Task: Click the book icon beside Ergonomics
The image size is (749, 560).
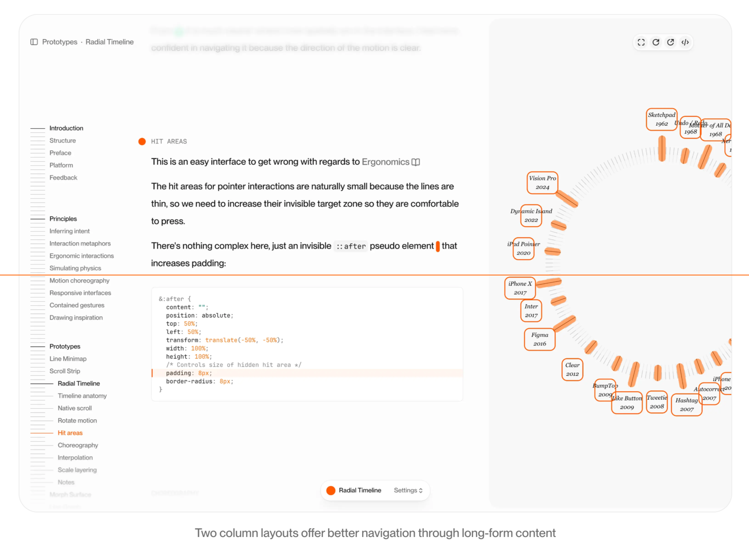Action: pyautogui.click(x=416, y=162)
